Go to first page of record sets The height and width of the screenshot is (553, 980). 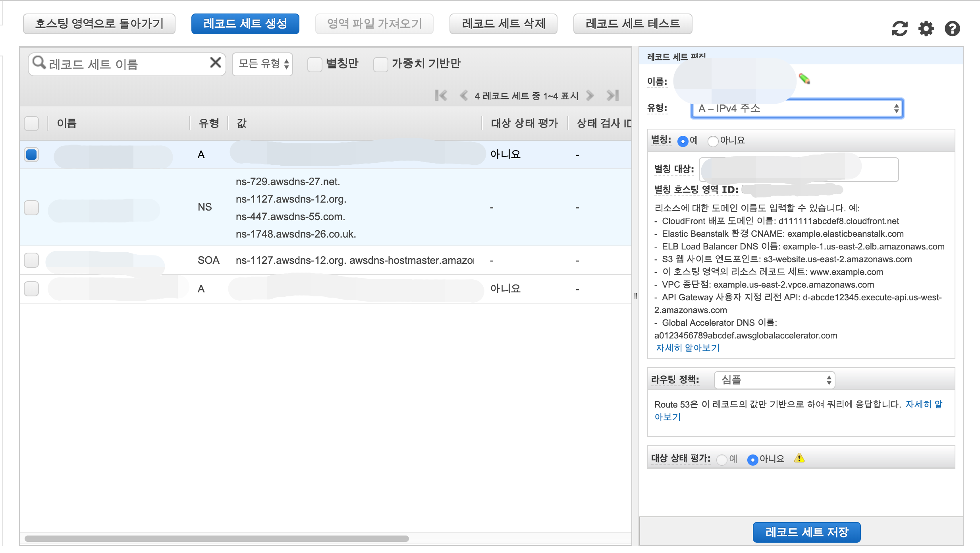pyautogui.click(x=441, y=95)
